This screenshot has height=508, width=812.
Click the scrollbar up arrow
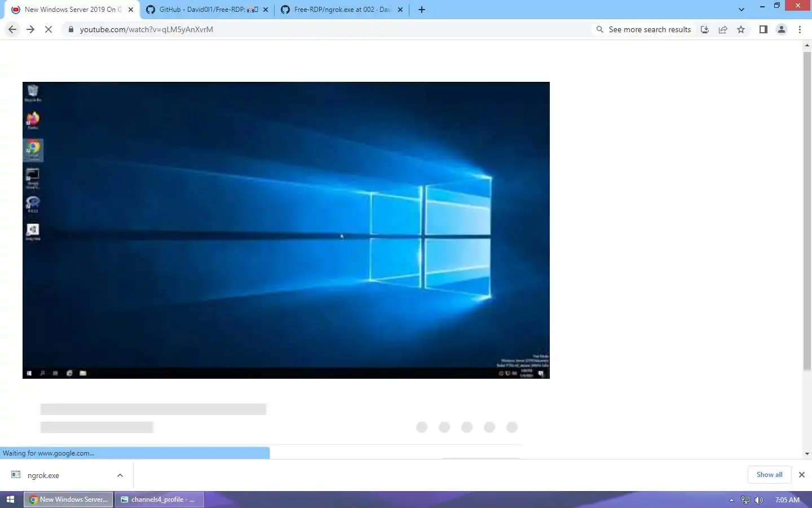807,45
